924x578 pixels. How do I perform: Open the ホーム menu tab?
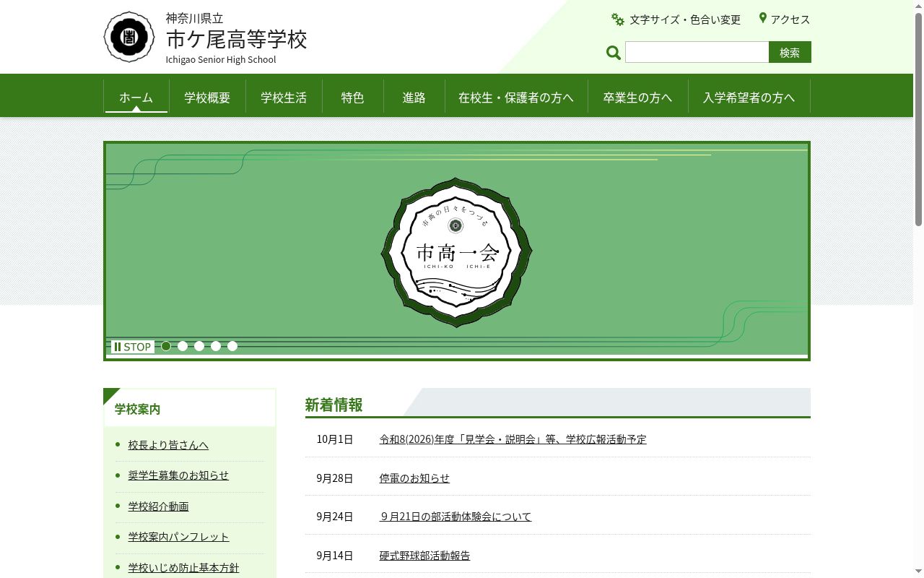pyautogui.click(x=136, y=97)
